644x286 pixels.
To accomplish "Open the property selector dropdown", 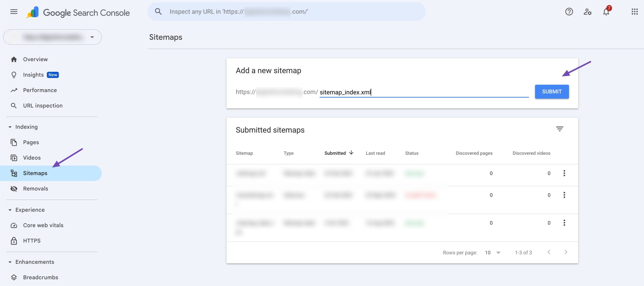I will pos(92,37).
